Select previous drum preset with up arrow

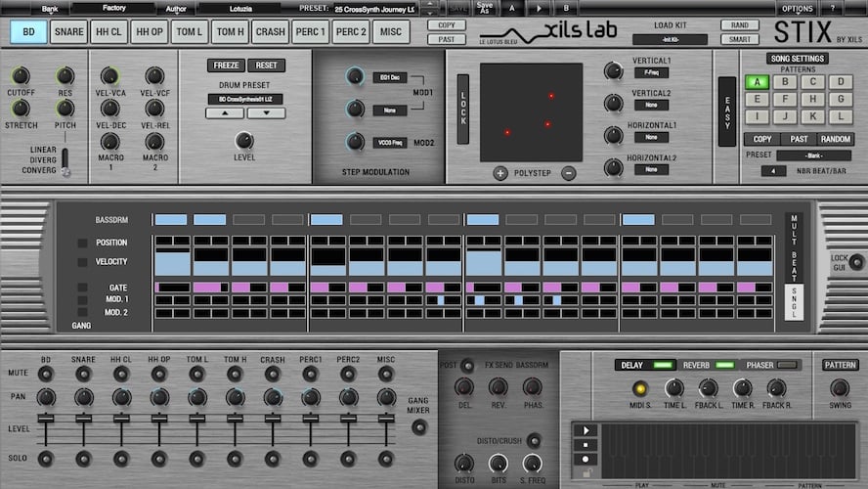(x=225, y=113)
